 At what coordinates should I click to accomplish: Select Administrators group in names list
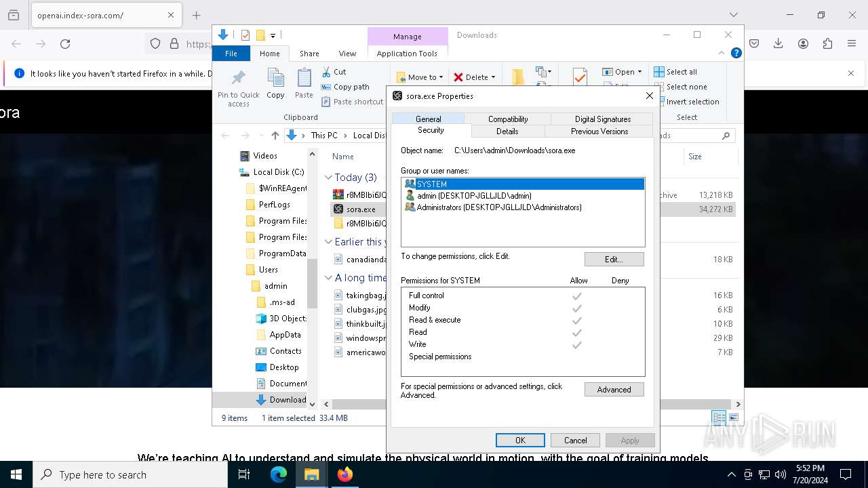tap(523, 207)
